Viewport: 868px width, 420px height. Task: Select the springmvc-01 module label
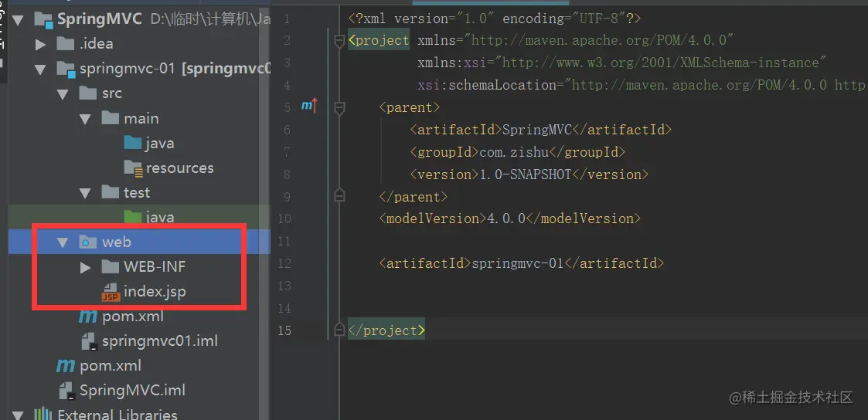[x=128, y=69]
